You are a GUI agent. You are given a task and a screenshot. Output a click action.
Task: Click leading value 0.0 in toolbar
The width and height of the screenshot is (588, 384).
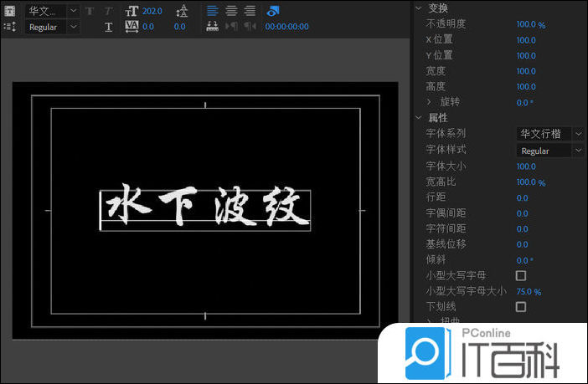coord(179,27)
